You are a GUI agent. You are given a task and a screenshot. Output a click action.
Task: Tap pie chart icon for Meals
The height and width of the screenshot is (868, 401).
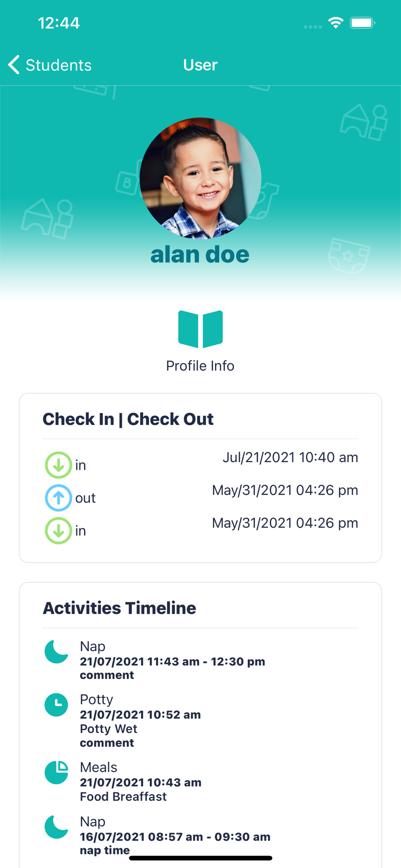(x=56, y=773)
